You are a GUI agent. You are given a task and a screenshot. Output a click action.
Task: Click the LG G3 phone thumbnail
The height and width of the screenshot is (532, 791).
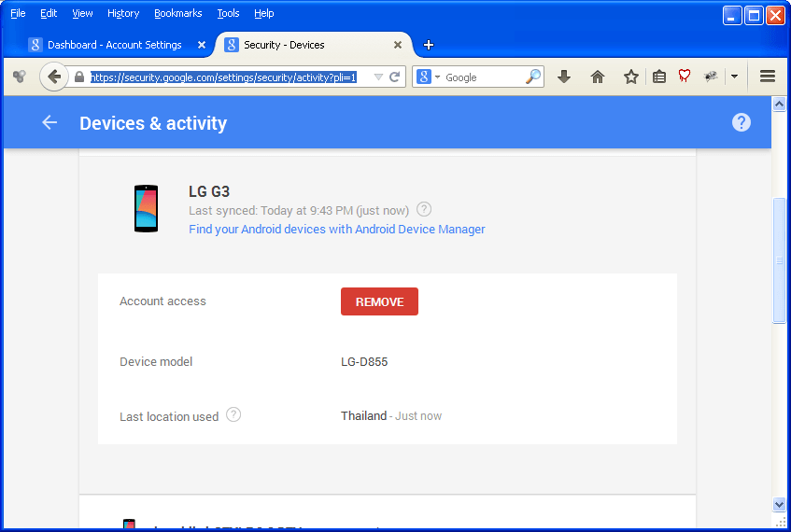coord(146,208)
